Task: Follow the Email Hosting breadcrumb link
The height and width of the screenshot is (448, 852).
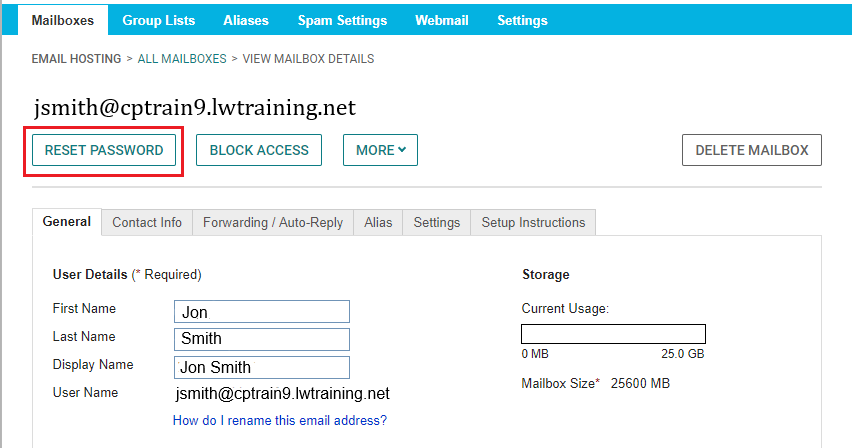Action: (76, 59)
